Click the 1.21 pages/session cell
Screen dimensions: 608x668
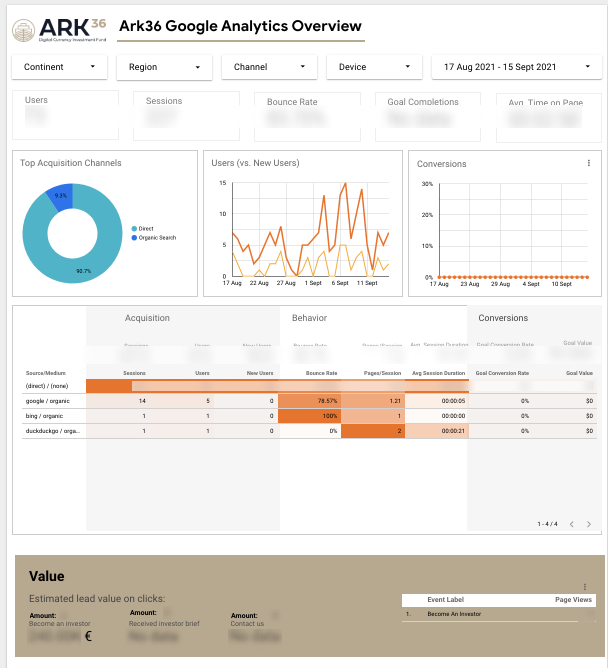pos(373,401)
